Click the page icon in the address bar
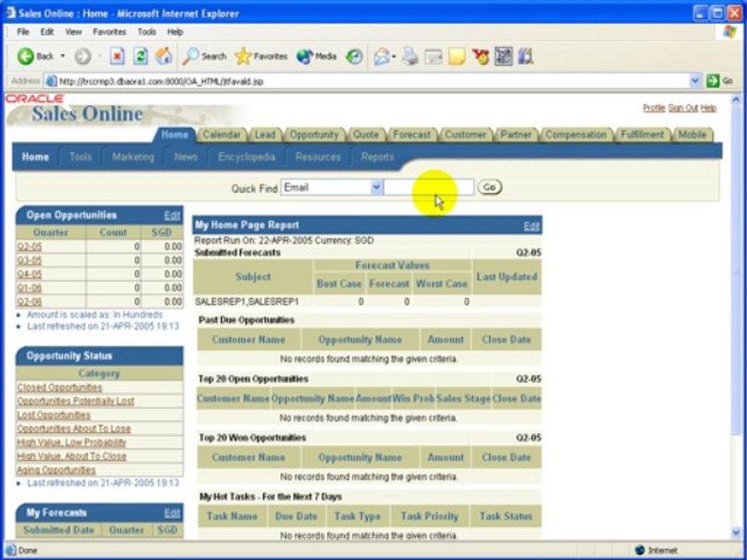747x560 pixels. pyautogui.click(x=51, y=81)
